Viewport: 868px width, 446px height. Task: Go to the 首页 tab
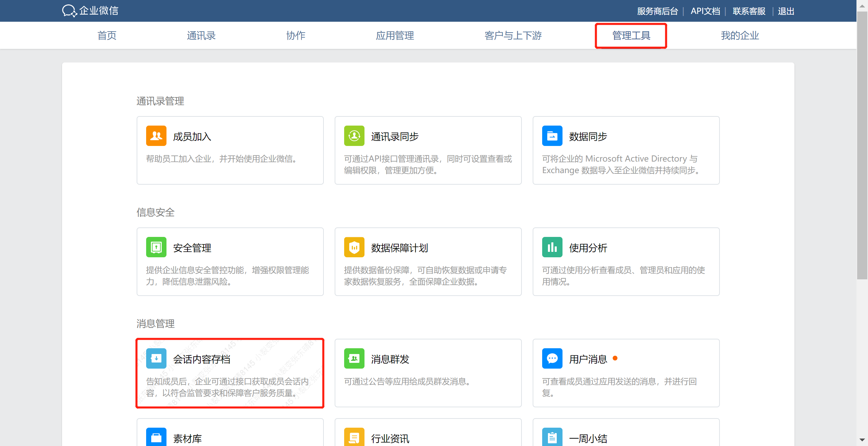(107, 36)
